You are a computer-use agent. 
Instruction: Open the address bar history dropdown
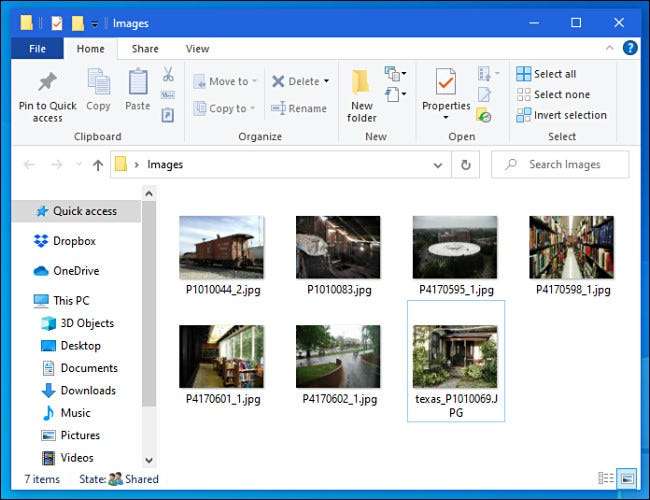tap(438, 164)
